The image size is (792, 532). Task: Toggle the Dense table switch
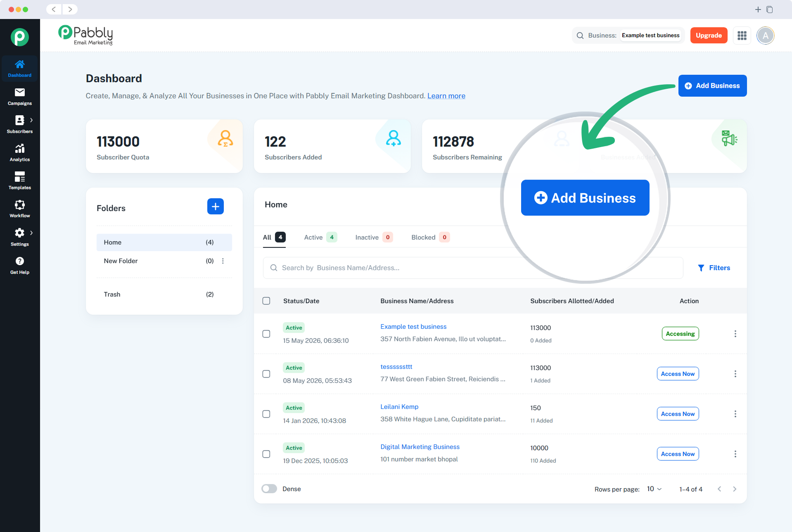(269, 489)
